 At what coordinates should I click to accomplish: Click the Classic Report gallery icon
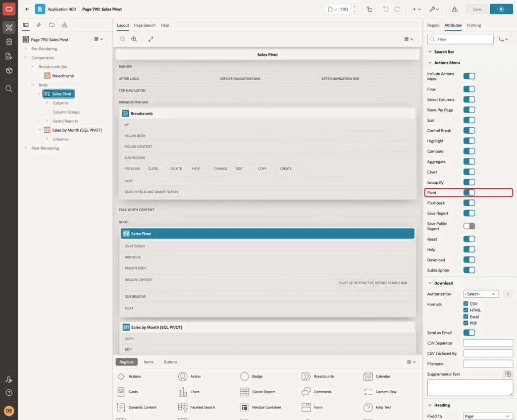[244, 392]
